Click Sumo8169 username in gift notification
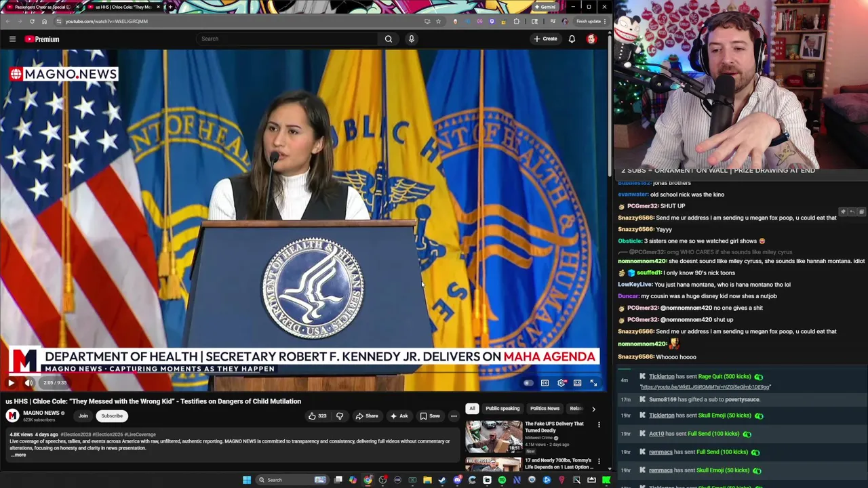The height and width of the screenshot is (488, 868). pyautogui.click(x=663, y=400)
